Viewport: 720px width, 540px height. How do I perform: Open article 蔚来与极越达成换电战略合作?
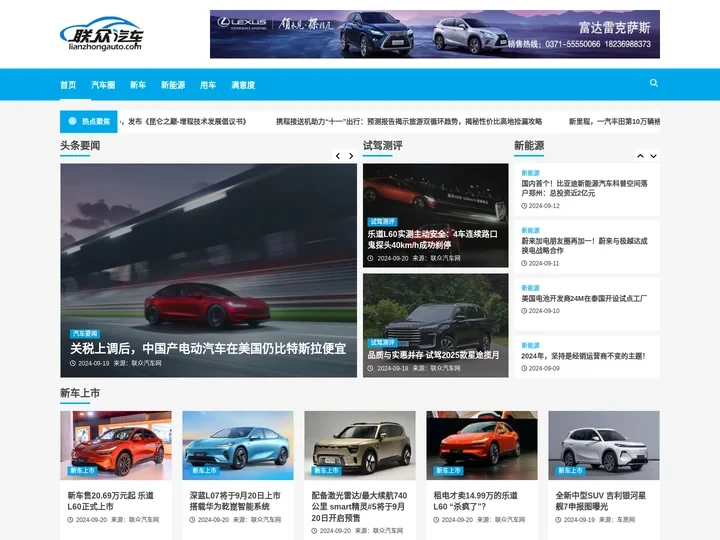[x=584, y=246]
